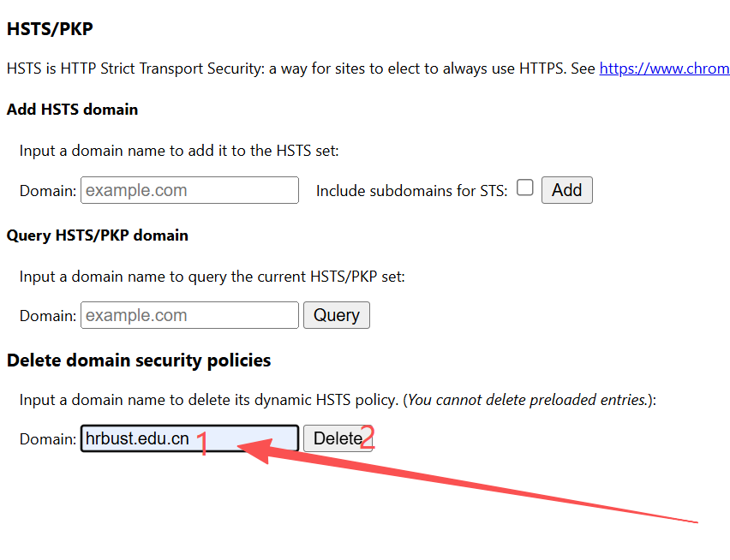Focus the Query HSTS/PKP domain input field
The width and height of the screenshot is (730, 560).
click(x=189, y=315)
